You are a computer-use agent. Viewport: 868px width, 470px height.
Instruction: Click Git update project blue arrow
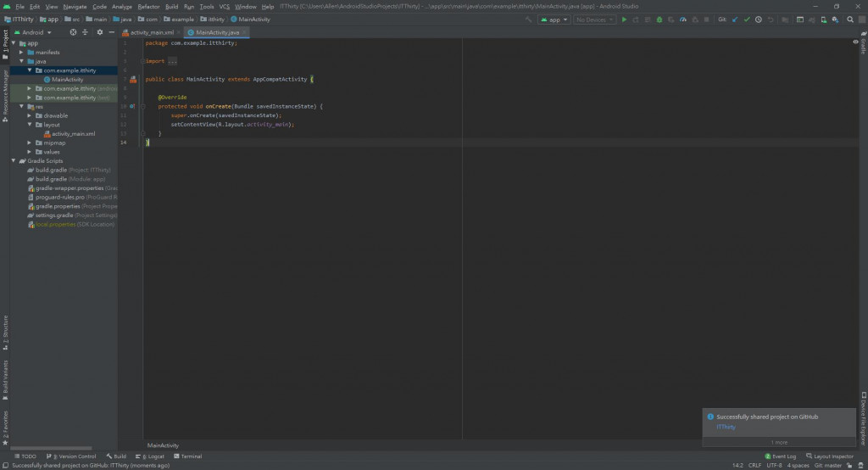(x=735, y=20)
